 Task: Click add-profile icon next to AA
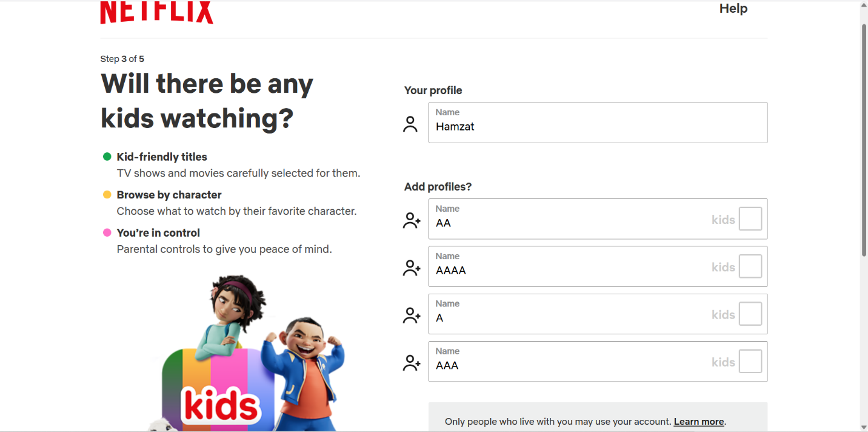[x=412, y=220]
